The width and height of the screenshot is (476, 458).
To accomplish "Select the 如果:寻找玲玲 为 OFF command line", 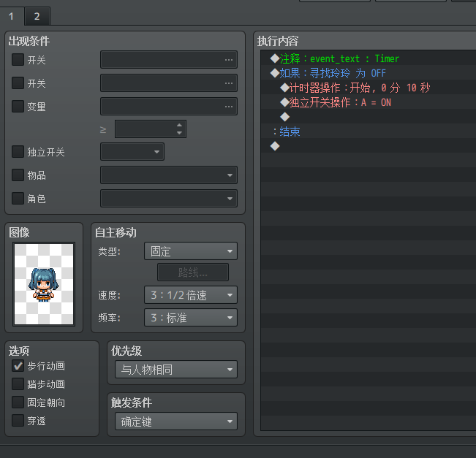I will coord(369,73).
